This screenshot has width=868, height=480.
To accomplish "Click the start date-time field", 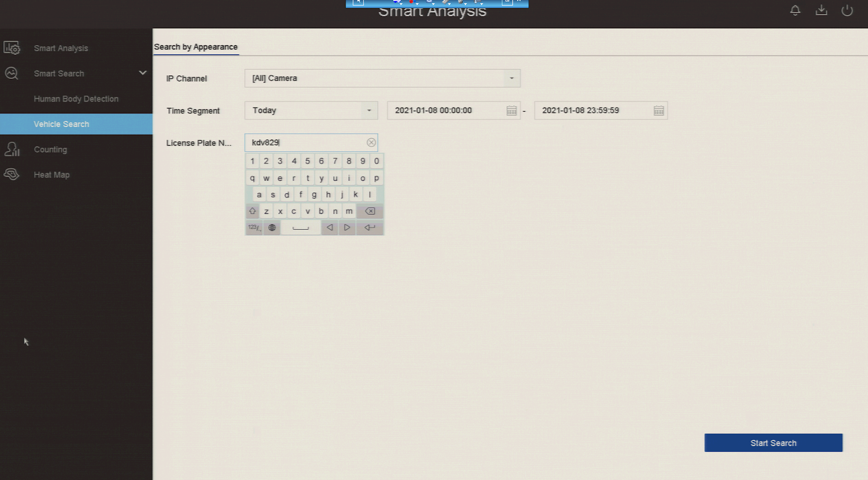I will coord(454,111).
